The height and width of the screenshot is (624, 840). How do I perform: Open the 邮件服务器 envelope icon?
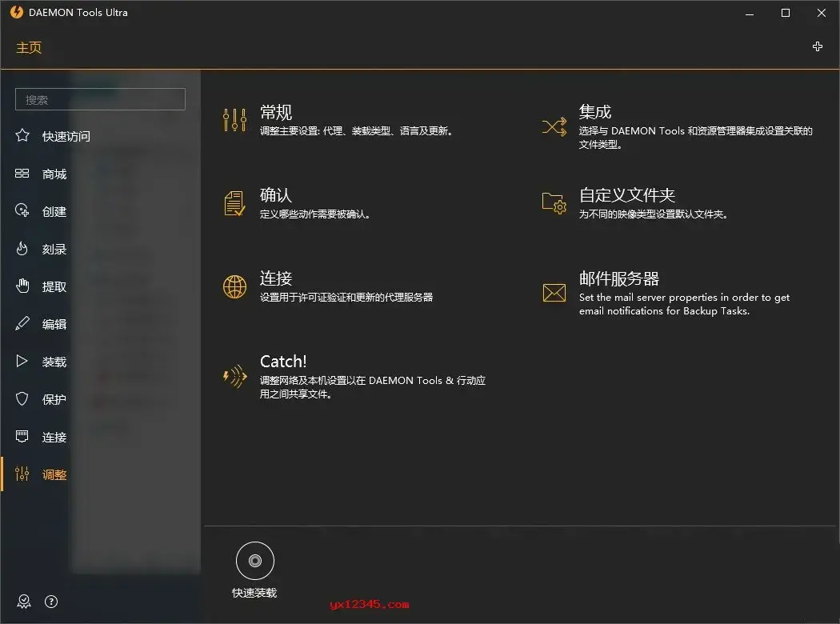click(x=554, y=293)
